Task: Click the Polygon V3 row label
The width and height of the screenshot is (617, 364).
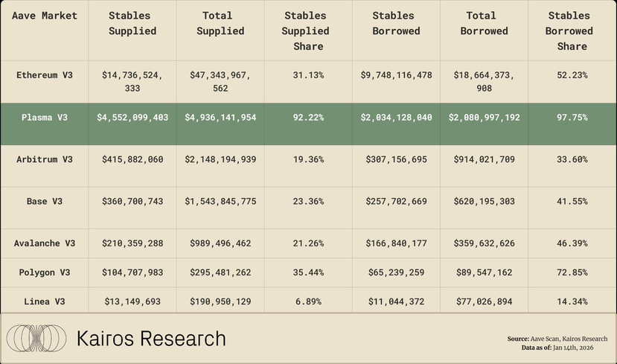Action: click(x=45, y=272)
